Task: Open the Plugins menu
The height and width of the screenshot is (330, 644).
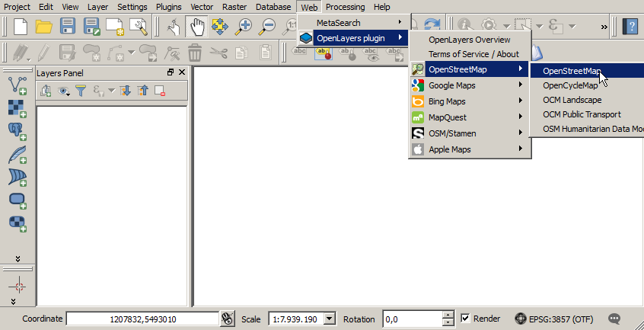Action: point(169,7)
